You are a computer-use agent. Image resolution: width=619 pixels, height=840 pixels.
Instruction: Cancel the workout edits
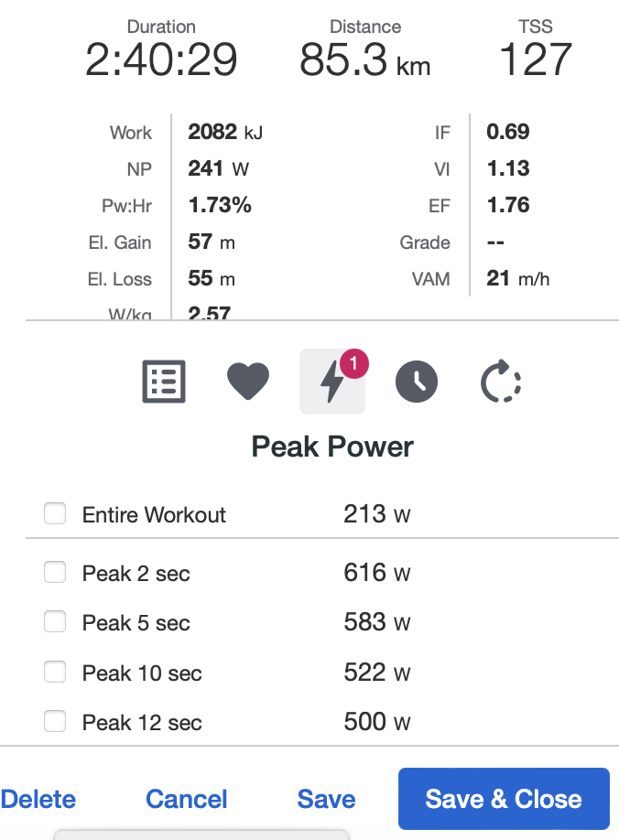point(187,800)
